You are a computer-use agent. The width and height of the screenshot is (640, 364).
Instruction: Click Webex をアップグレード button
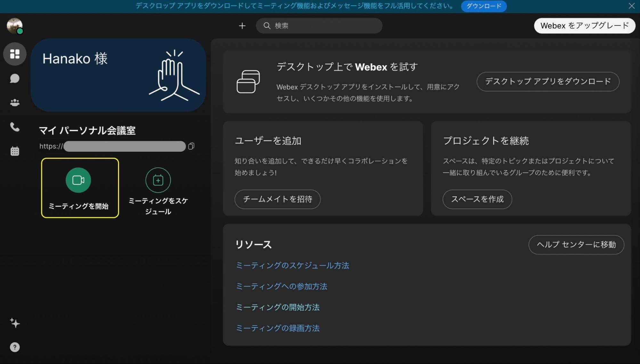[585, 26]
